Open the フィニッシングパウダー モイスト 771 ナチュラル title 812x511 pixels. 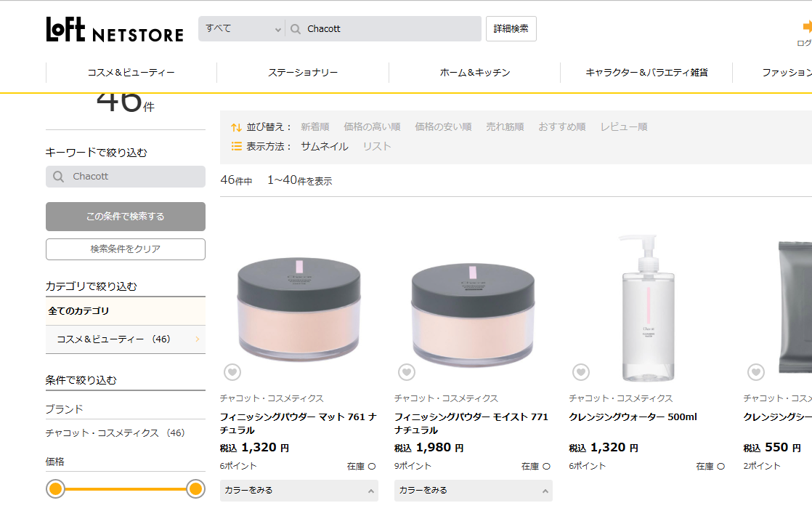(x=471, y=424)
